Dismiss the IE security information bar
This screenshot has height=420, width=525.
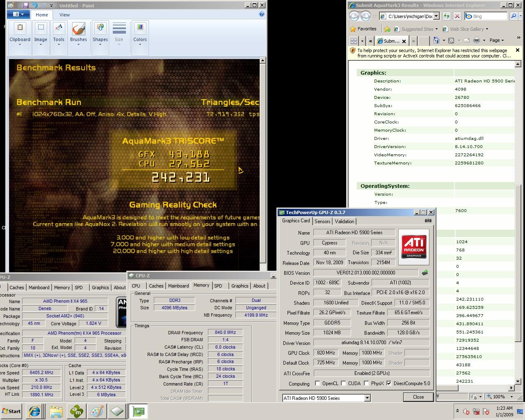coord(517,50)
